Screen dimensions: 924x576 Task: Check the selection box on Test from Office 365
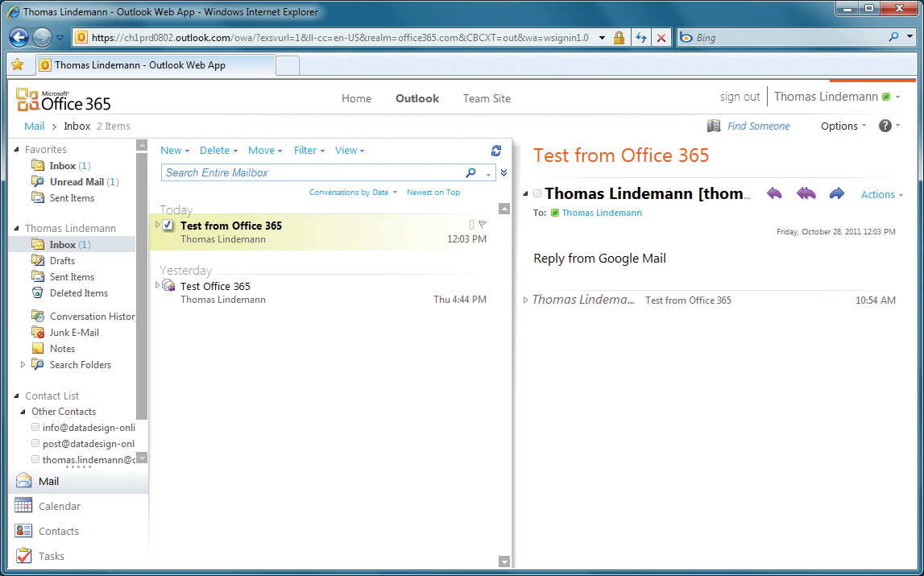[168, 226]
